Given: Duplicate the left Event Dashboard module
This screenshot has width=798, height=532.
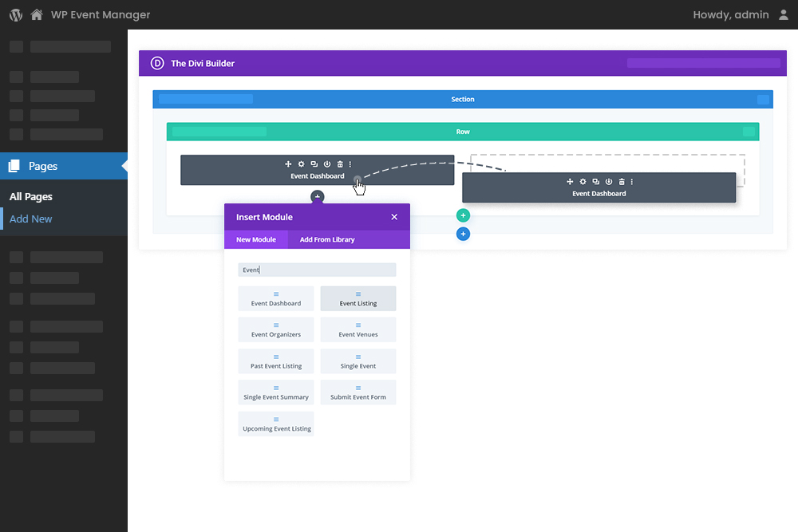Looking at the screenshot, I should tap(314, 164).
